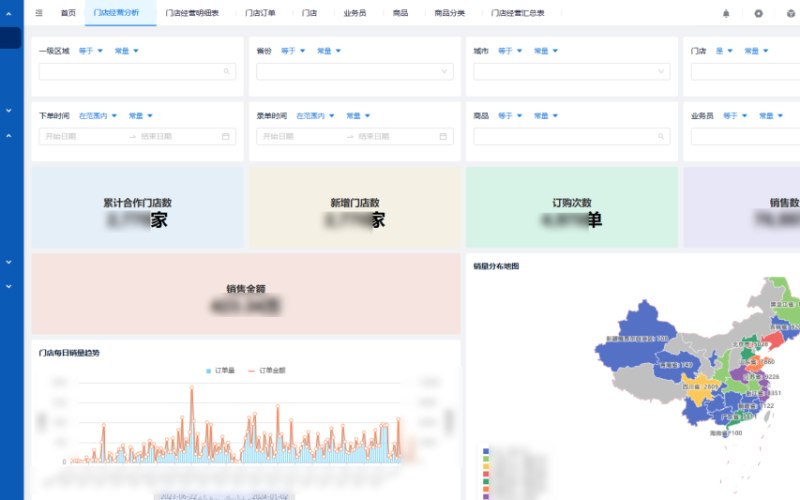This screenshot has height=500, width=800.
Task: Open 常量 dropdown for 一级区域
Action: point(127,51)
